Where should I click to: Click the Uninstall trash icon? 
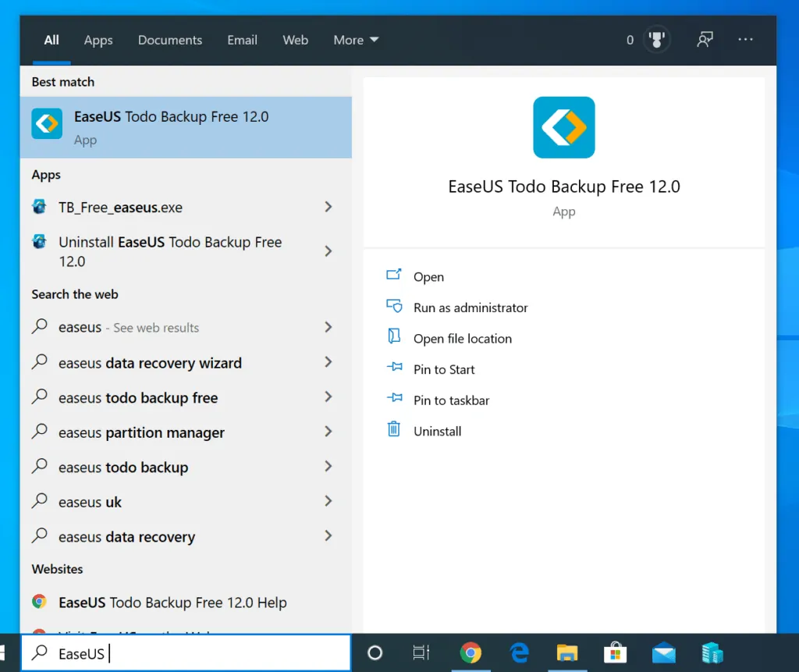coord(392,430)
